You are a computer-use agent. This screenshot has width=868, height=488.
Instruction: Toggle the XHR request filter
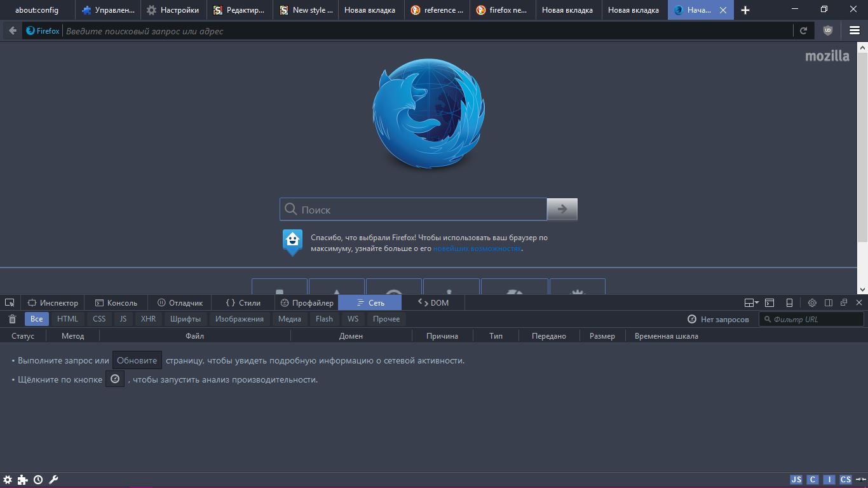(148, 319)
